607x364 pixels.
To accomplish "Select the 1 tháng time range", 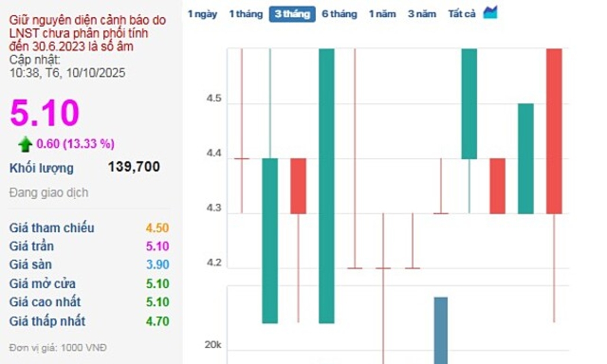I will point(246,14).
